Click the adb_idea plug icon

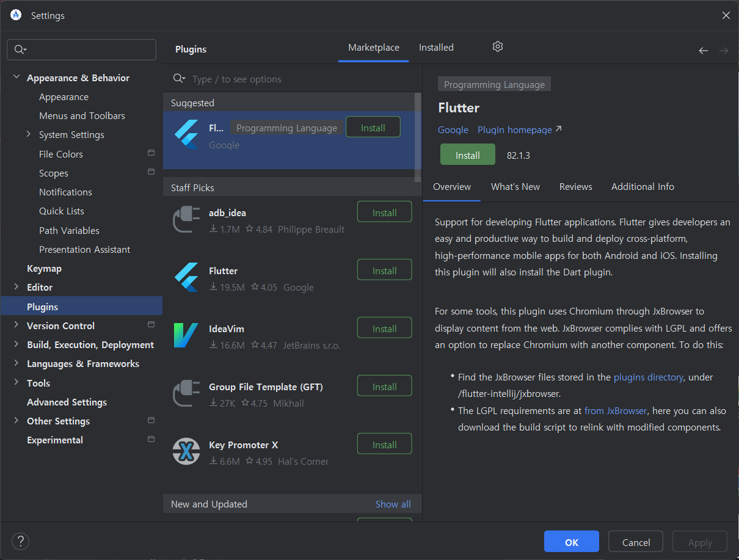click(186, 220)
